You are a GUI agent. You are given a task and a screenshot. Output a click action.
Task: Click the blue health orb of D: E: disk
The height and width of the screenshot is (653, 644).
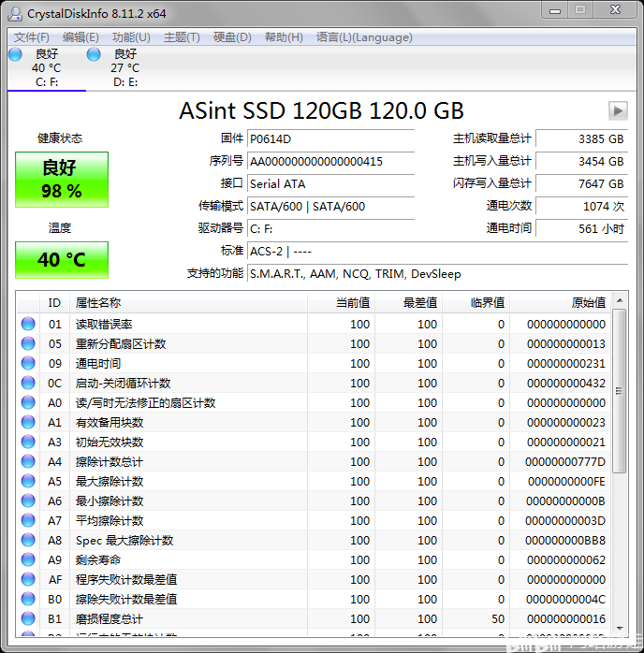(x=94, y=54)
